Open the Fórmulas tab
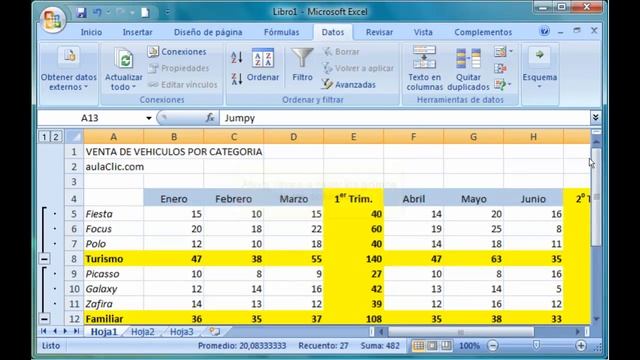Image resolution: width=640 pixels, height=360 pixels. click(x=282, y=32)
